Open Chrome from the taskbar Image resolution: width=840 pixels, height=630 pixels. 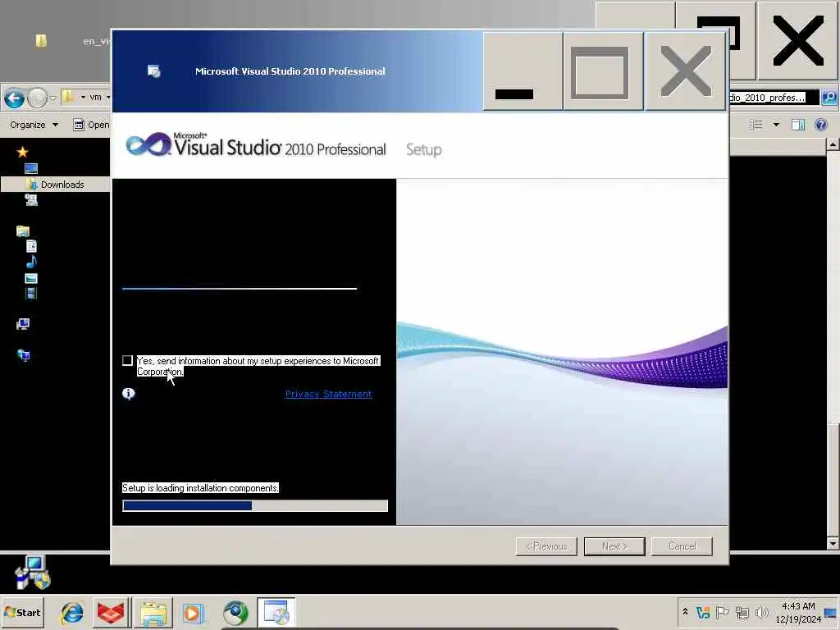[x=235, y=612]
